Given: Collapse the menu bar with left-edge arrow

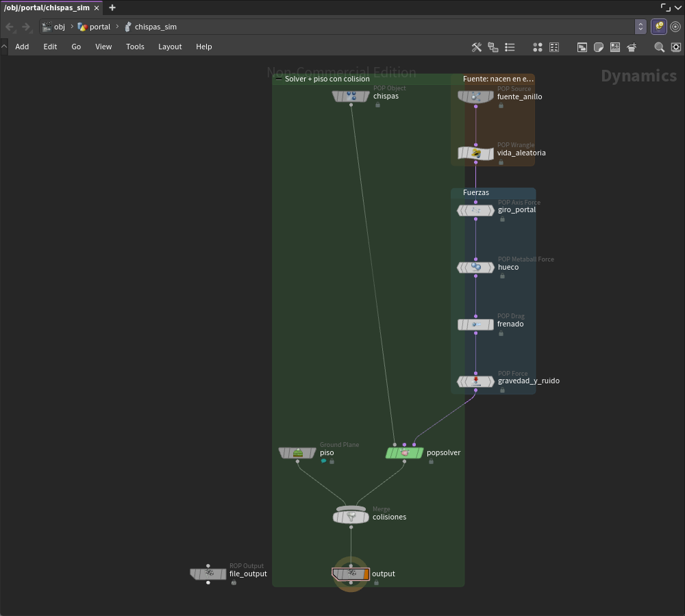Looking at the screenshot, I should 4,47.
